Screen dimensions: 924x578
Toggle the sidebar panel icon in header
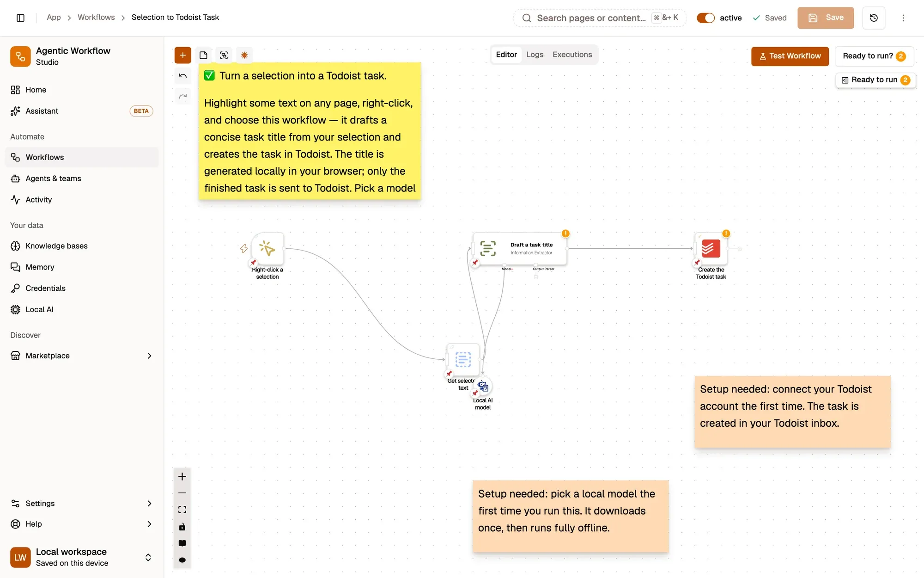coord(20,18)
